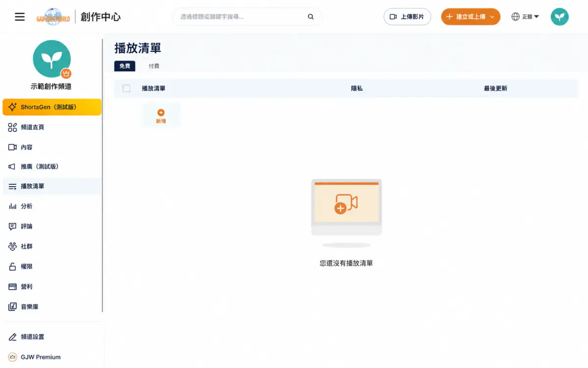Open 分析 in sidebar
The height and width of the screenshot is (368, 588).
click(52, 206)
